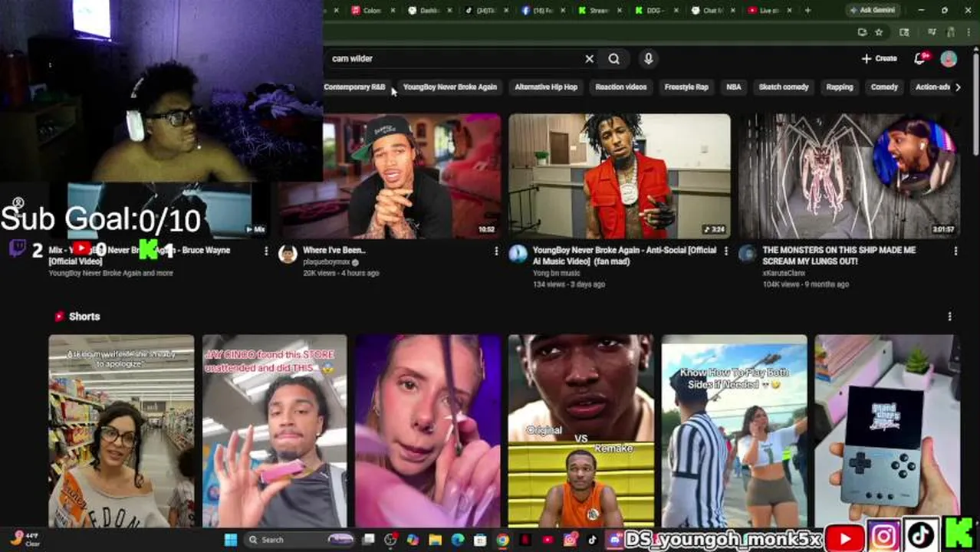Open plaqueboymax channel link

coord(326,262)
